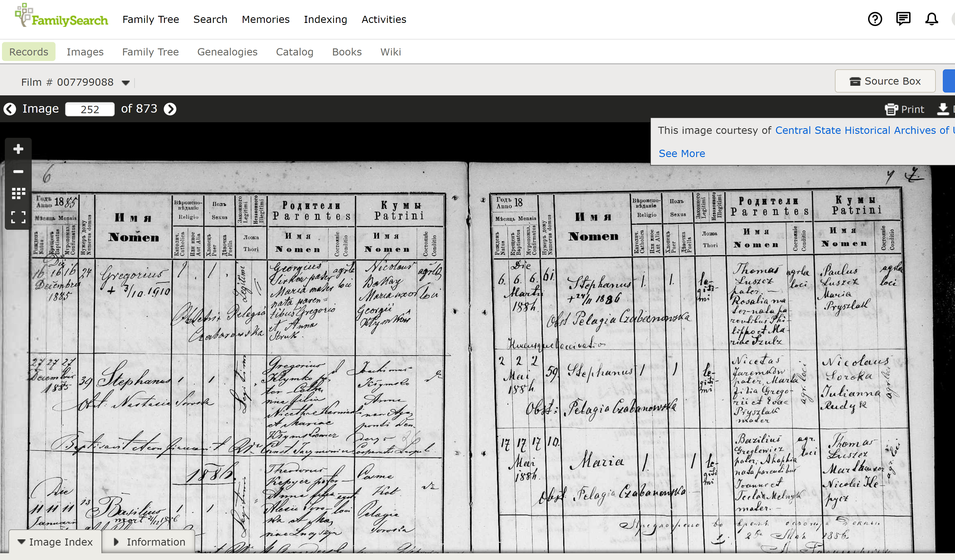Click the download arrow icon
This screenshot has width=955, height=560.
pos(943,109)
